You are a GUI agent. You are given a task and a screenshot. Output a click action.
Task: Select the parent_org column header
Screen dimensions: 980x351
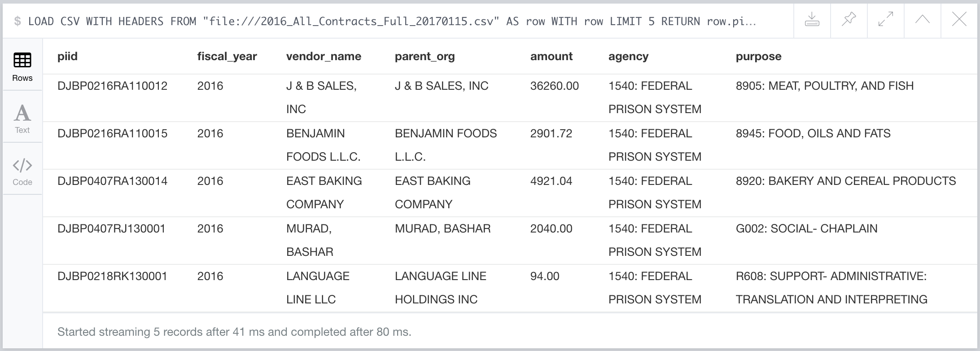[424, 57]
